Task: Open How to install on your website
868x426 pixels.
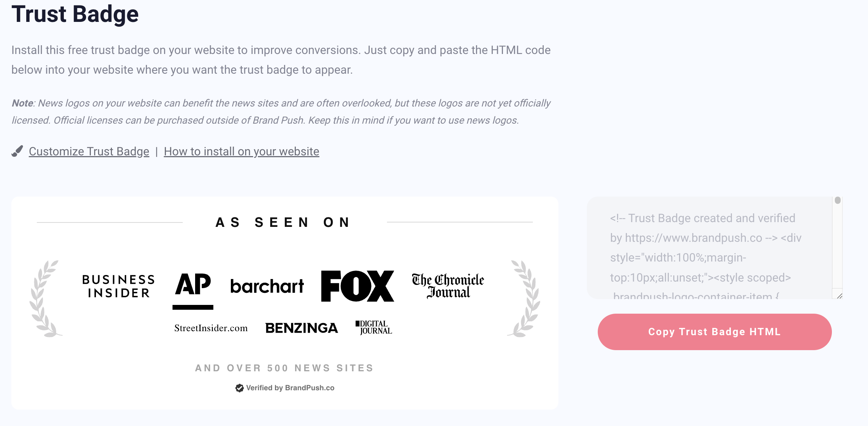Action: 241,151
